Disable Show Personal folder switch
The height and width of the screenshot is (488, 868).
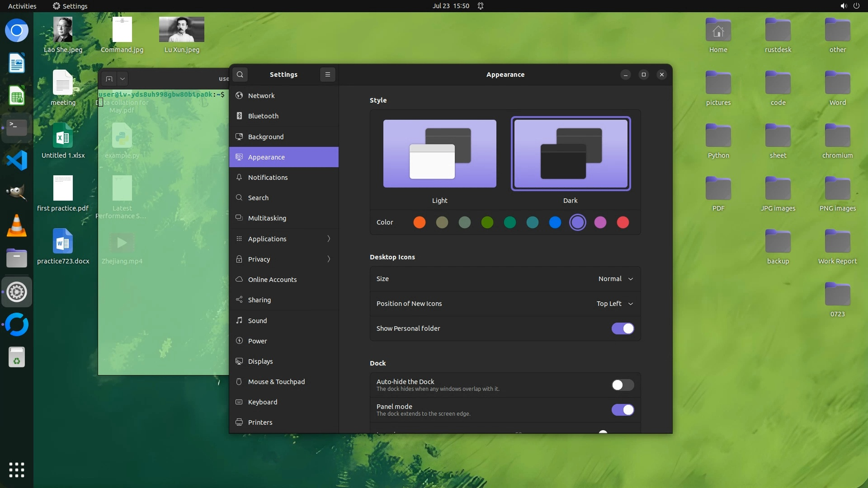623,328
